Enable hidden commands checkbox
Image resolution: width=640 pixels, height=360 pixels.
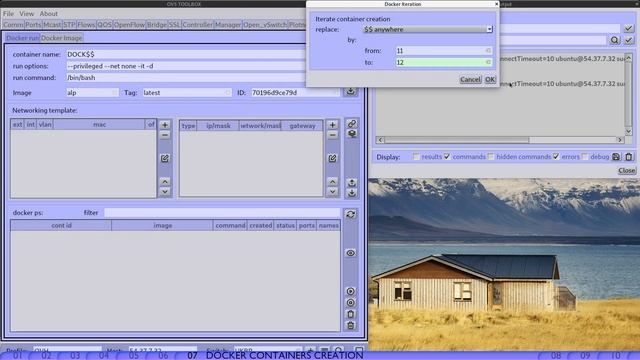click(x=491, y=157)
